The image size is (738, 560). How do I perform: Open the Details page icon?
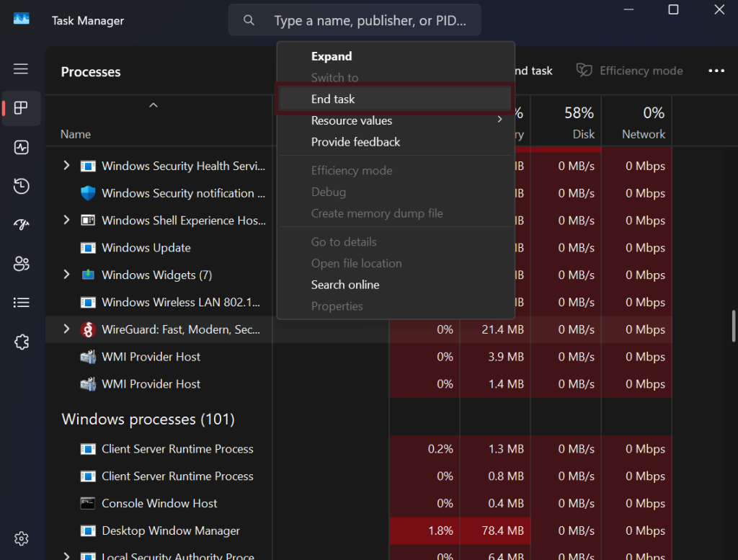[21, 303]
